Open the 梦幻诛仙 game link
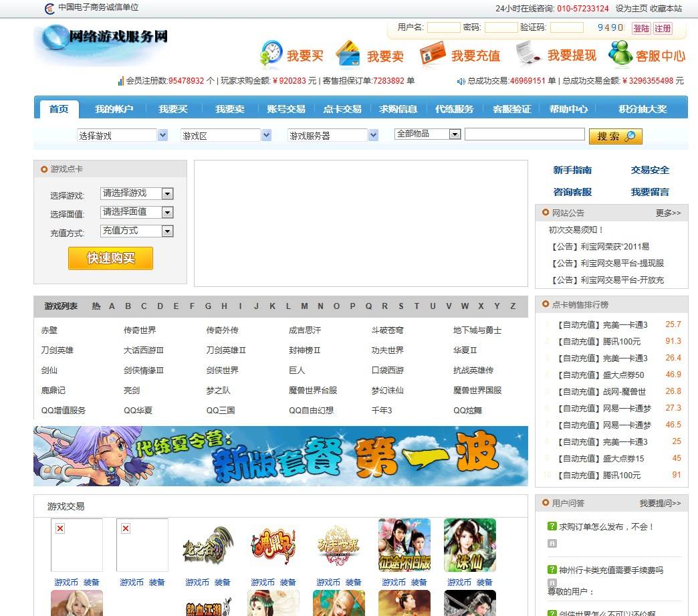This screenshot has width=698, height=616. [387, 390]
